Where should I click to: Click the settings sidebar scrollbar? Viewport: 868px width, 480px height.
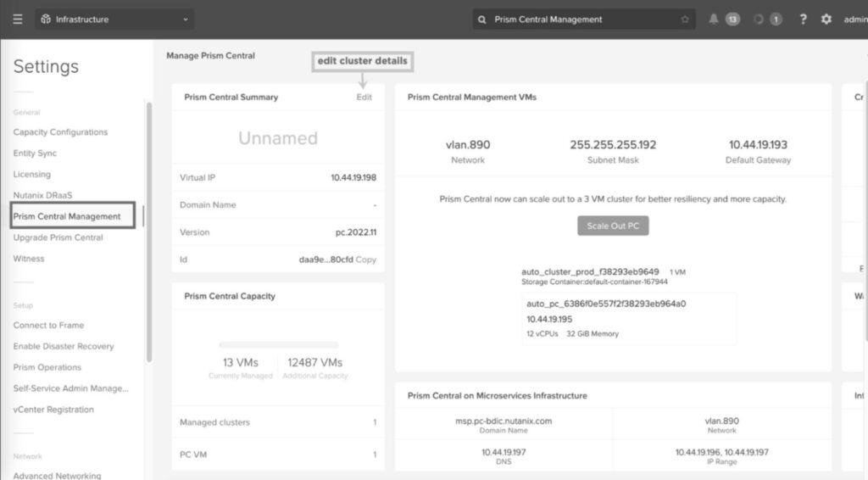click(149, 232)
